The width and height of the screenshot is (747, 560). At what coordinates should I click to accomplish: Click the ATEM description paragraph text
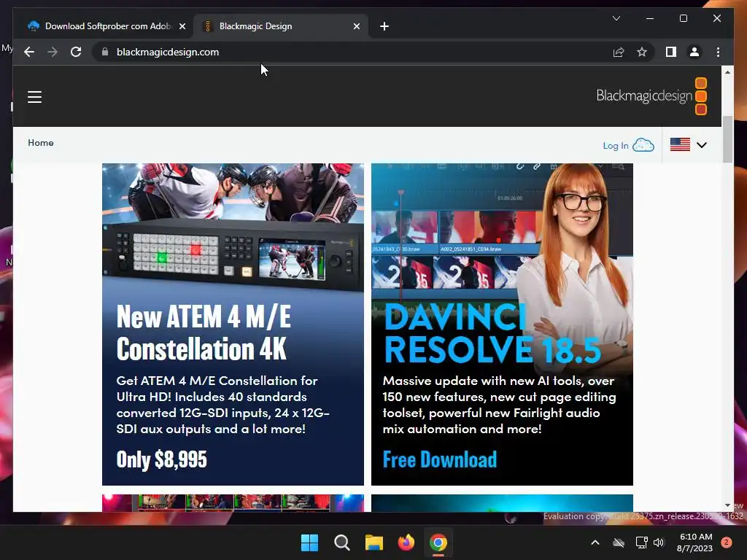(222, 405)
